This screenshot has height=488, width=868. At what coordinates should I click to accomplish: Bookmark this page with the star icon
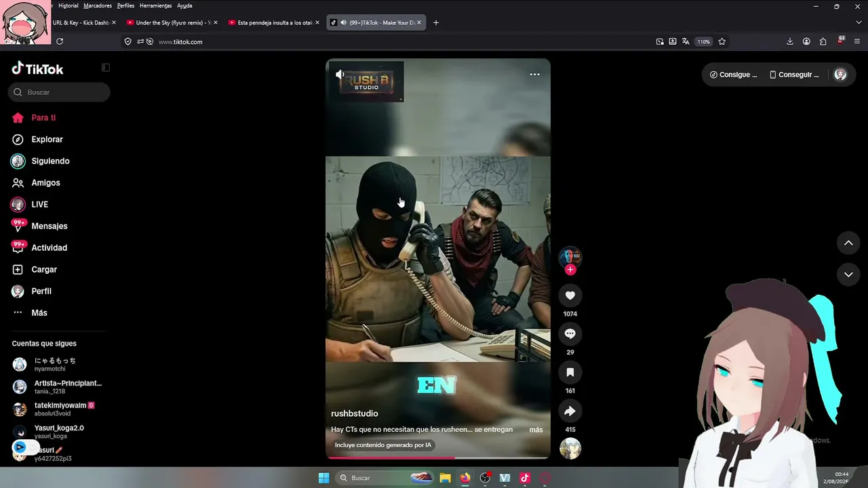722,41
